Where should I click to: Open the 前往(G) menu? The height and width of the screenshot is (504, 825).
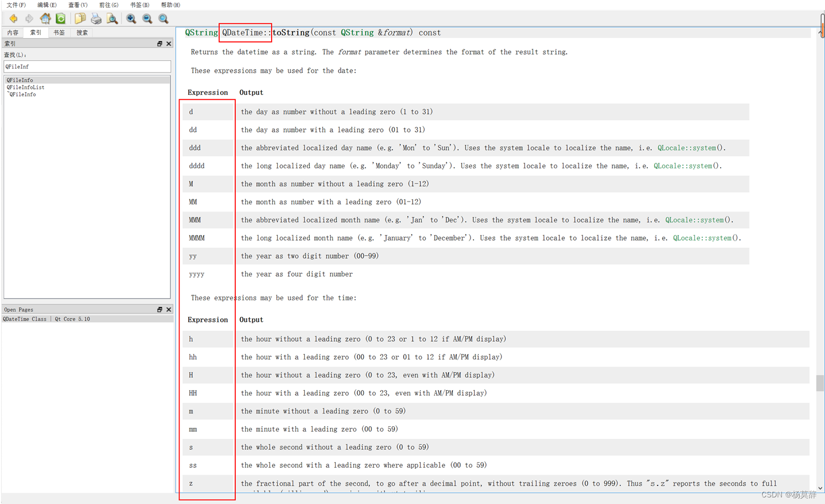(109, 5)
